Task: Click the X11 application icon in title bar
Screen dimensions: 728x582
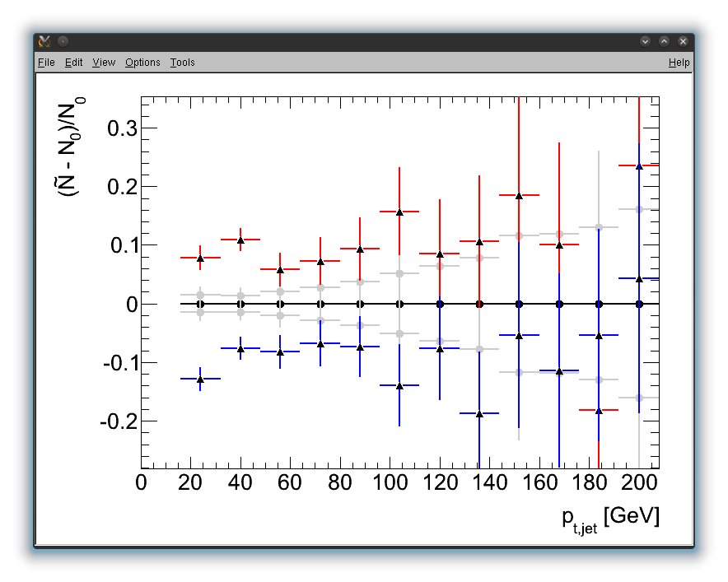Action: pyautogui.click(x=44, y=41)
